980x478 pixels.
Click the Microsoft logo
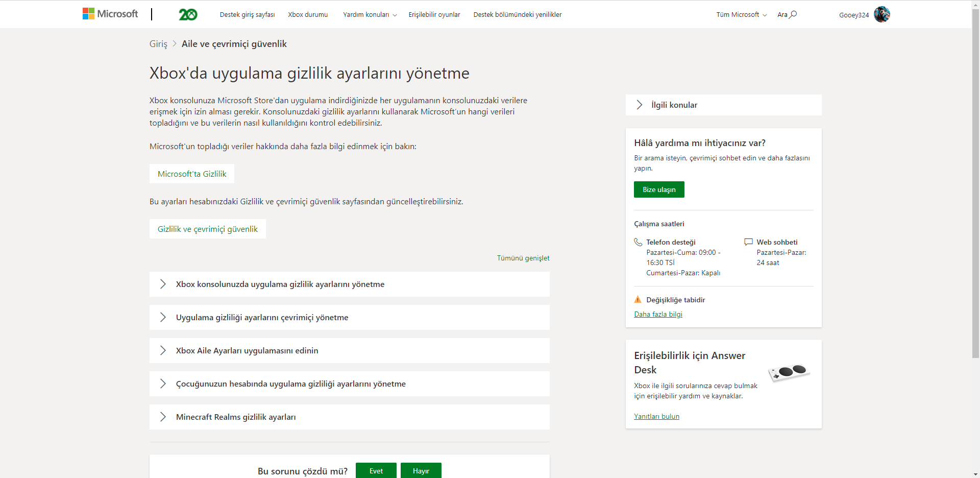(x=110, y=14)
